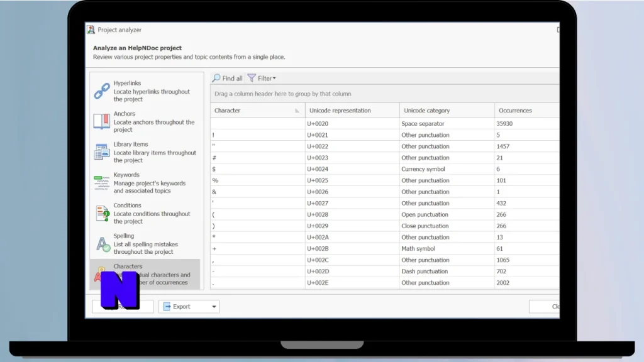Screen dimensions: 644x362
Task: Select the U+0026 cell
Action: pyautogui.click(x=352, y=192)
